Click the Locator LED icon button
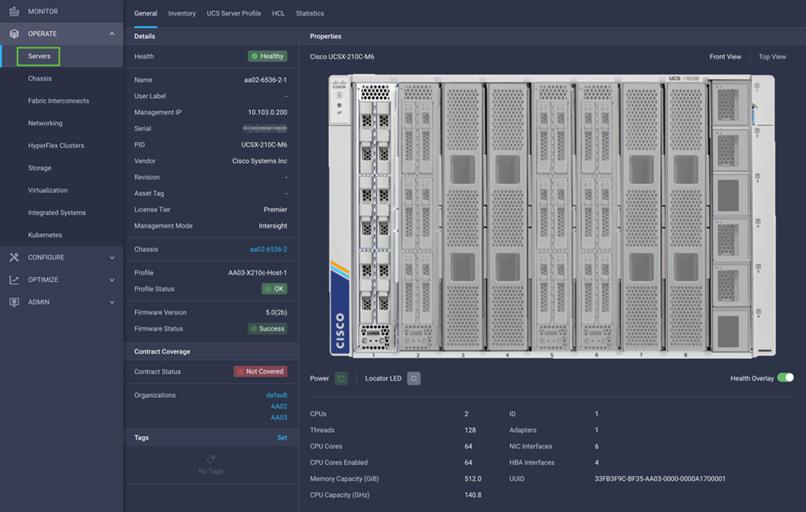Viewport: 806px width, 512px height. (x=414, y=378)
